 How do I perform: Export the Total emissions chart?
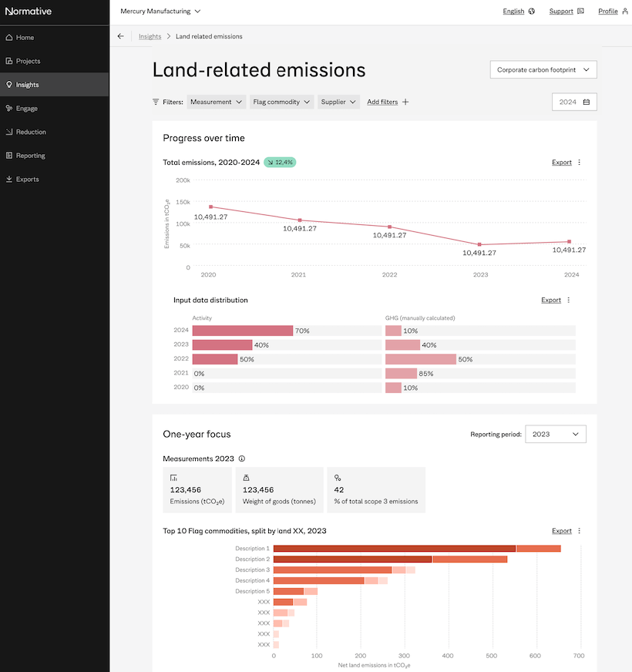561,163
